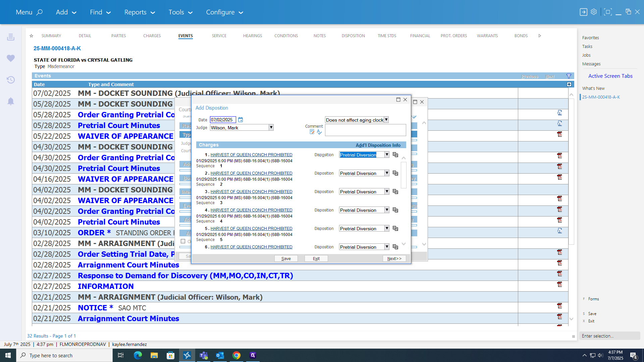Open the Configure menu
This screenshot has height=362, width=644.
pyautogui.click(x=224, y=12)
